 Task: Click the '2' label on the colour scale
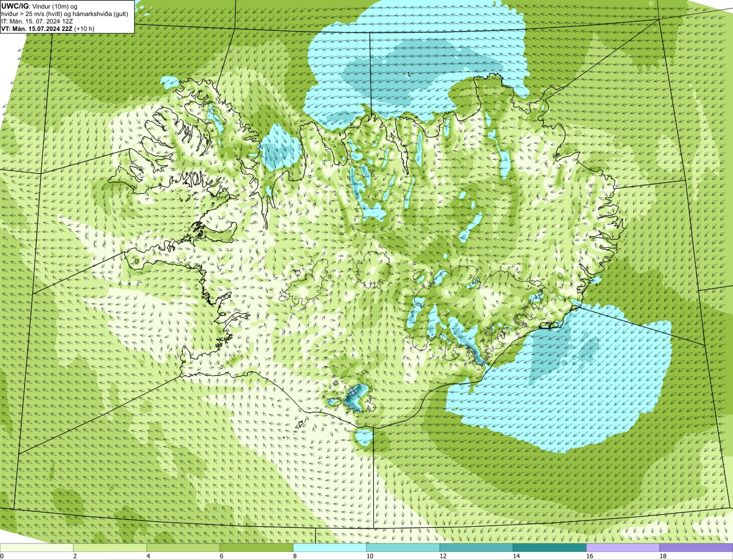click(x=75, y=556)
